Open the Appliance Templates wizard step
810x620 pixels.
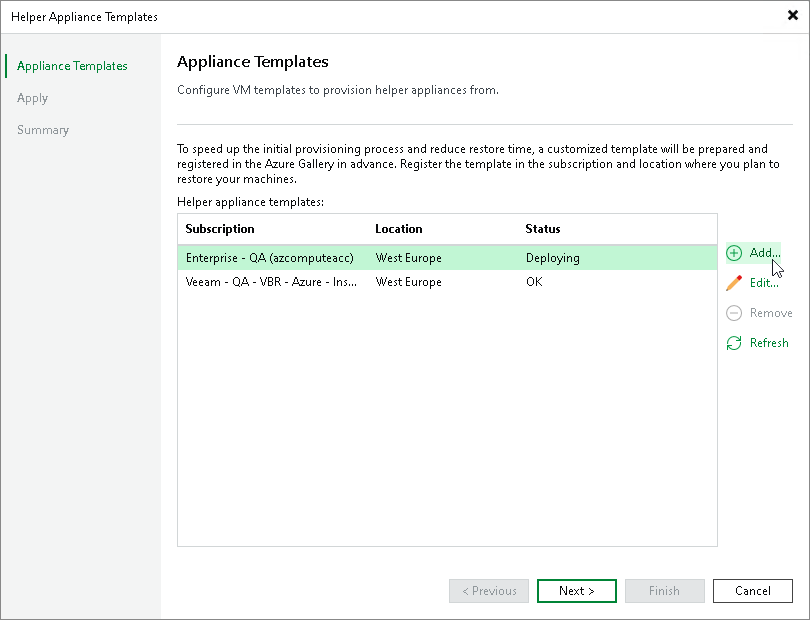coord(72,66)
